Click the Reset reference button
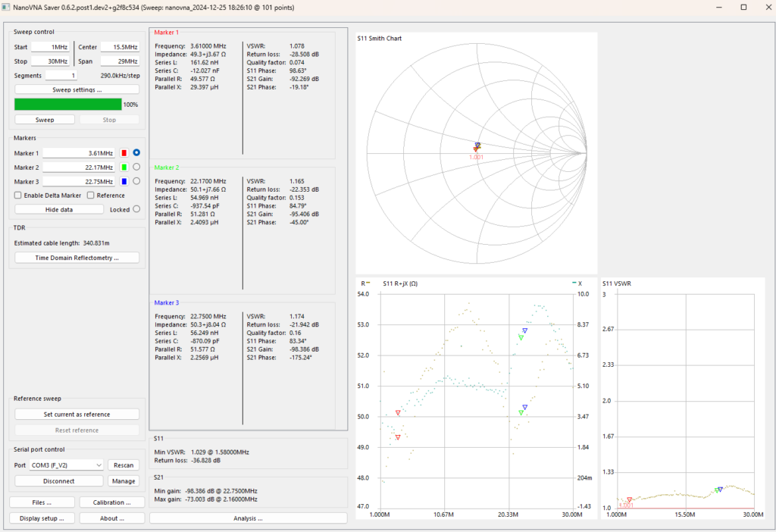This screenshot has height=532, width=776. point(77,430)
